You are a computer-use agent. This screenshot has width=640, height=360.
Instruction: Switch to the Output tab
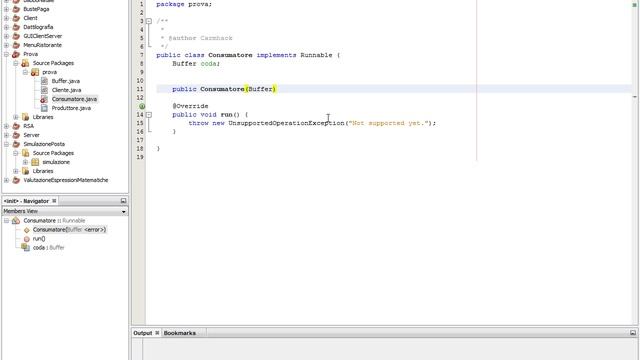tap(142, 333)
